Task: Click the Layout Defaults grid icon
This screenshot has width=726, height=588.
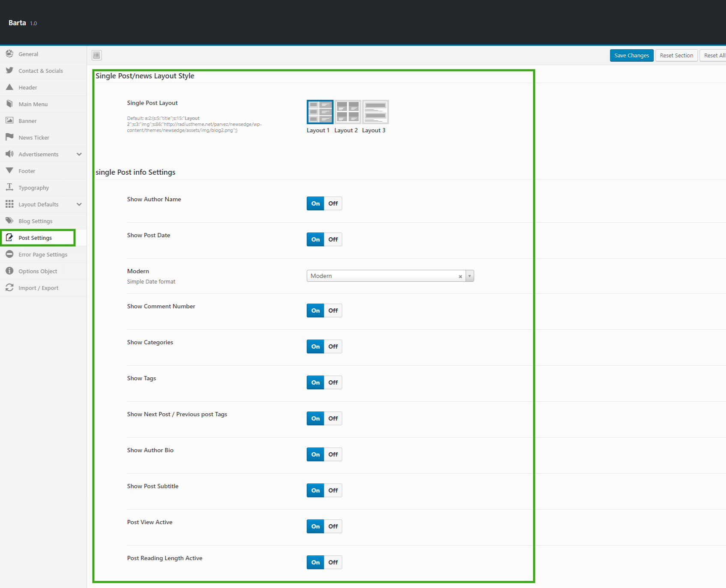Action: point(9,204)
